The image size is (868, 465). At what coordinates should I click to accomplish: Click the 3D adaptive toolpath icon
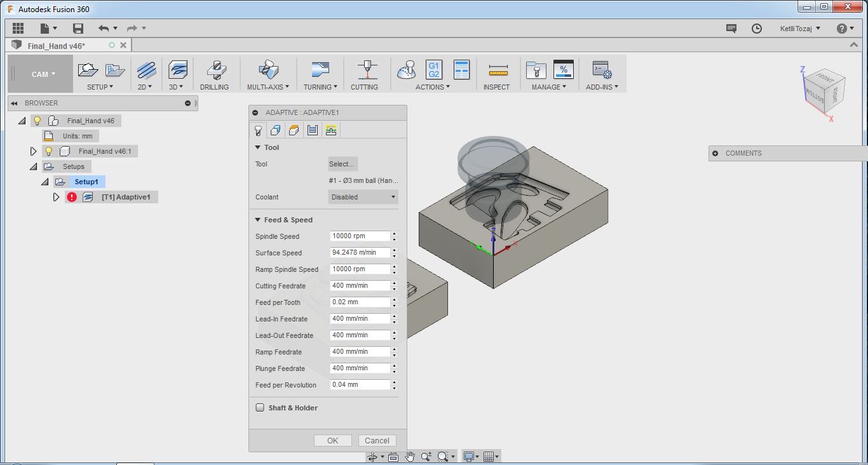coord(178,70)
